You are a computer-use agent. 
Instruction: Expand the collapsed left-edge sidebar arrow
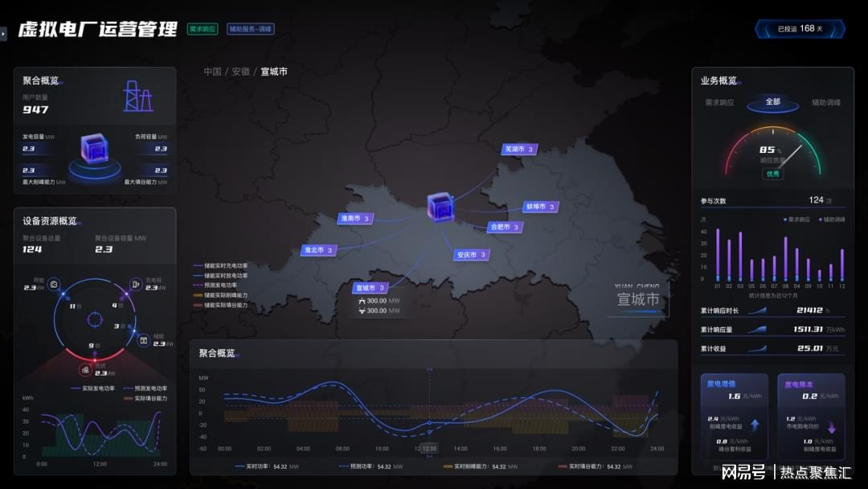point(4,31)
